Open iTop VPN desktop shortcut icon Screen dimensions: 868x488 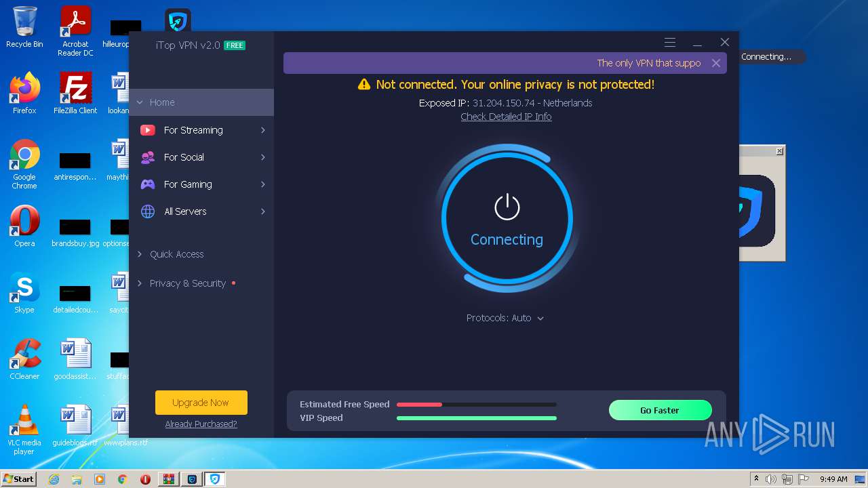(178, 20)
